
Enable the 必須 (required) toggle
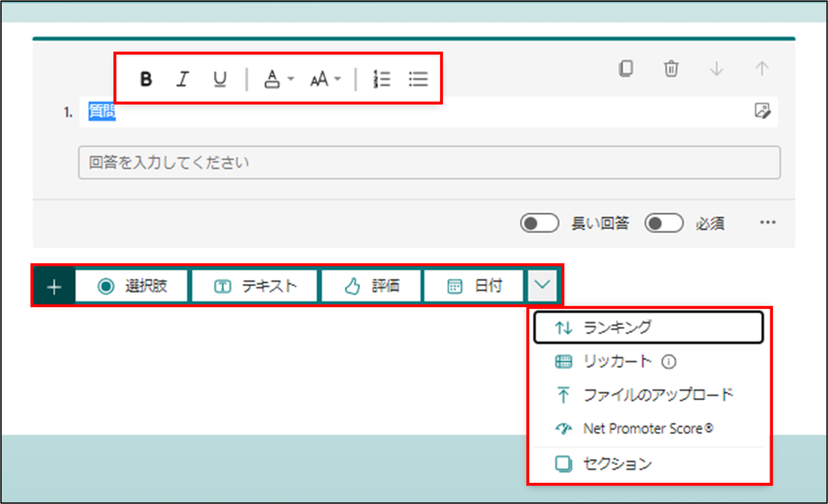coord(664,223)
